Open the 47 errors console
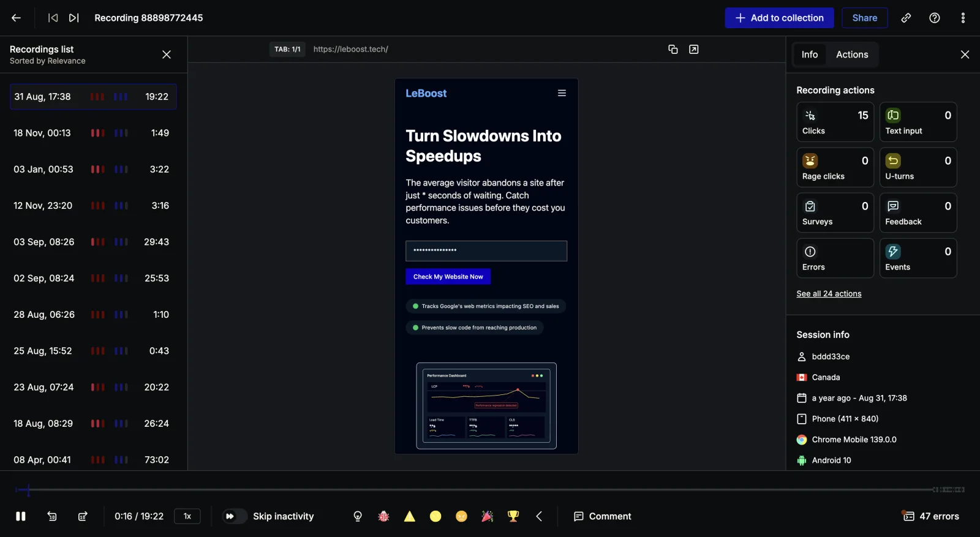 pyautogui.click(x=930, y=516)
